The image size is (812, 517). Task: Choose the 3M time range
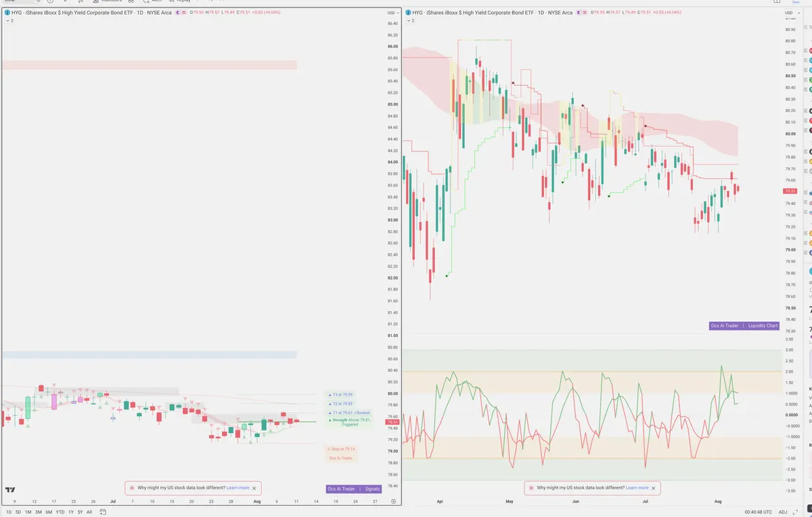click(x=39, y=512)
